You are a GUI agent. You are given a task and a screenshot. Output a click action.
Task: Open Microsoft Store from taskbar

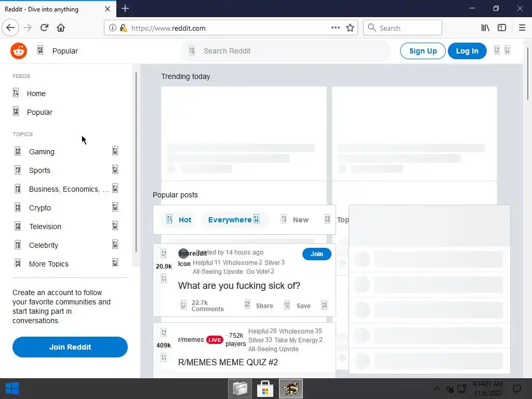[x=265, y=389]
